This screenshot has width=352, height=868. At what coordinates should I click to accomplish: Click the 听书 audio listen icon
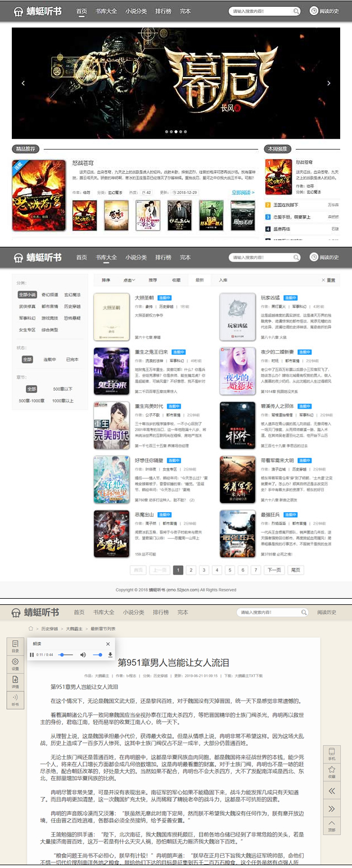click(15, 699)
